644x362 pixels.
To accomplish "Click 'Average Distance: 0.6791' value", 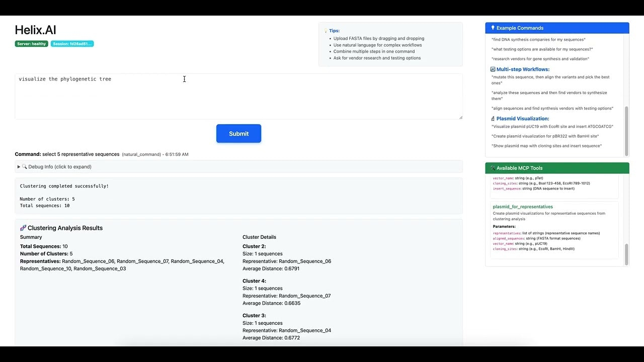I will 271,268.
